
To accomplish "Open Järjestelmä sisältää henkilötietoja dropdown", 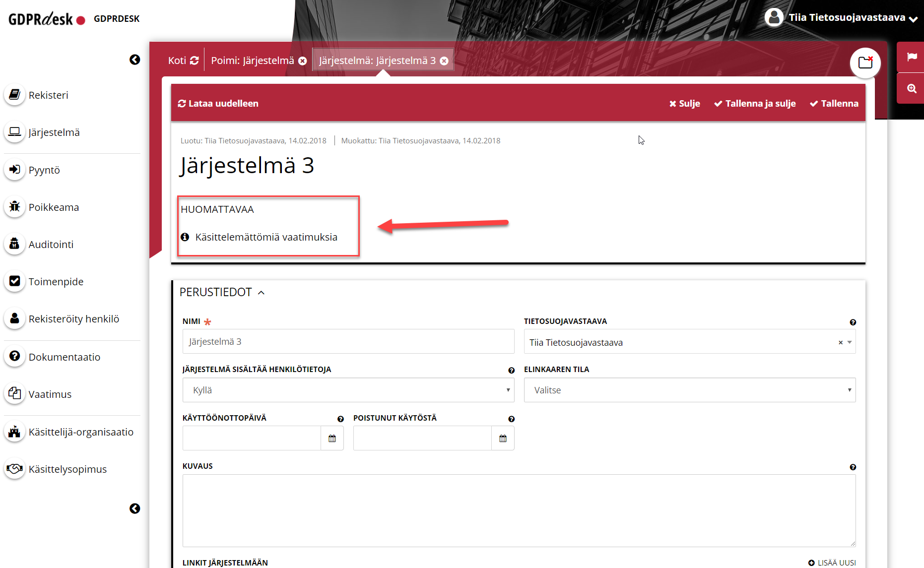I will pos(348,390).
